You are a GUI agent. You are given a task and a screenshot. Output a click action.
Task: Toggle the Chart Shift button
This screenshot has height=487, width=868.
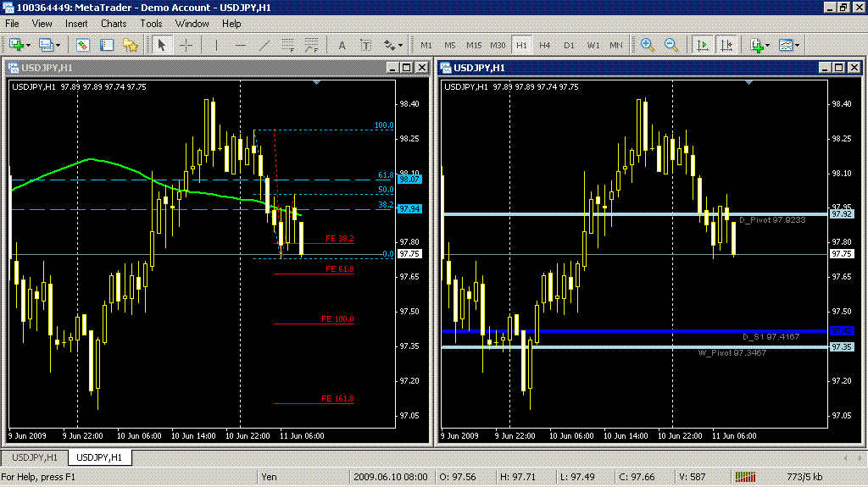726,45
